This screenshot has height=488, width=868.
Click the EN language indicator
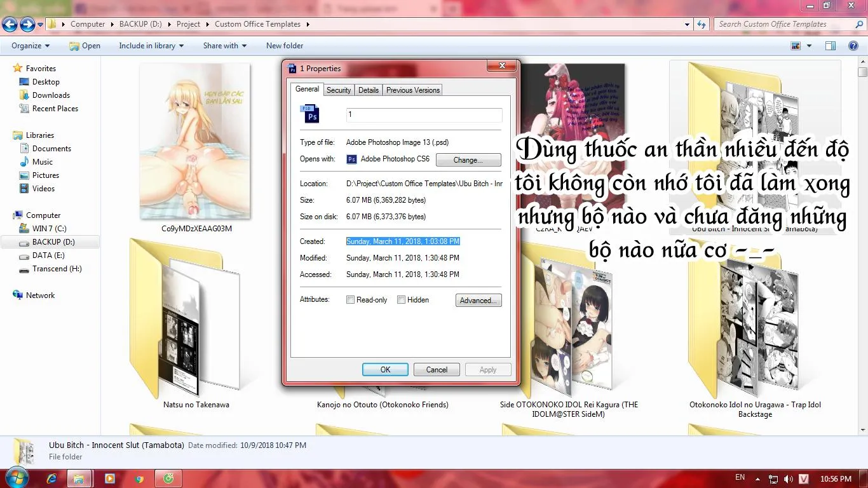click(x=740, y=477)
